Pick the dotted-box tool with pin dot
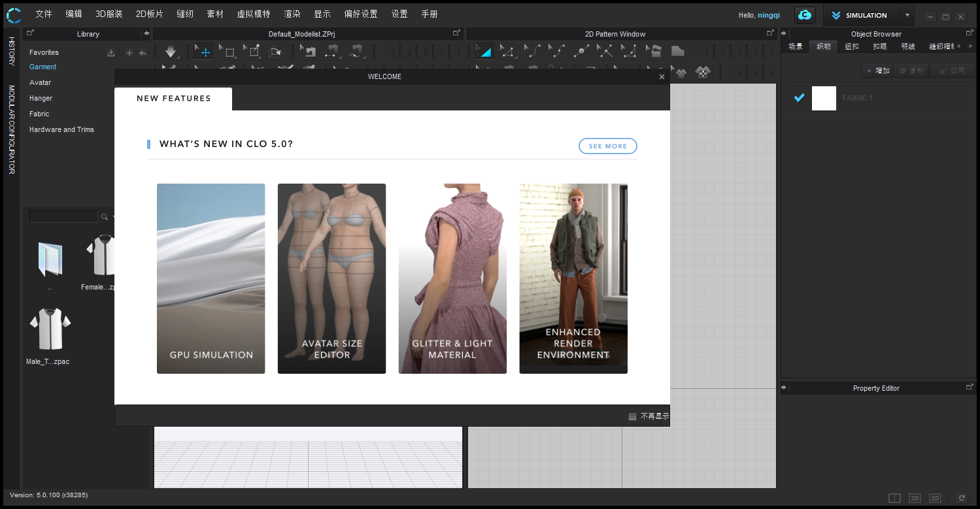Screen dimensions: 980x509 tap(252, 52)
